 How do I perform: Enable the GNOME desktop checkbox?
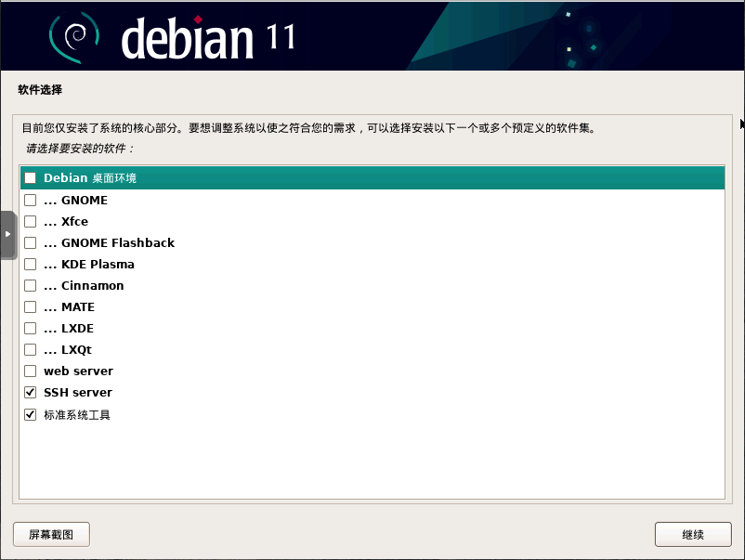point(31,200)
